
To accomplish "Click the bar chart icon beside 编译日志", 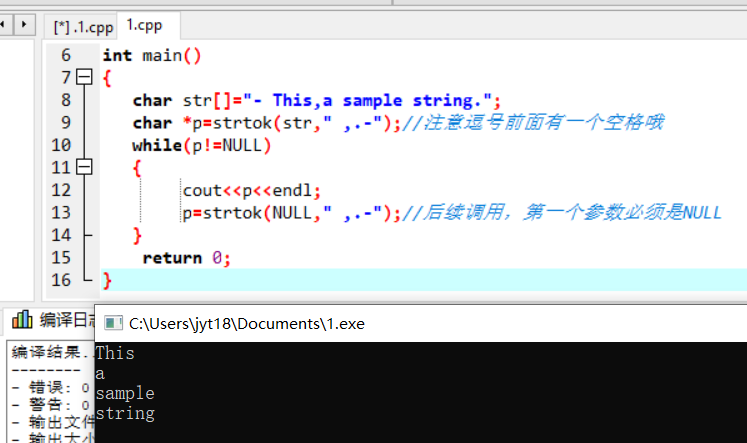I will pyautogui.click(x=22, y=319).
